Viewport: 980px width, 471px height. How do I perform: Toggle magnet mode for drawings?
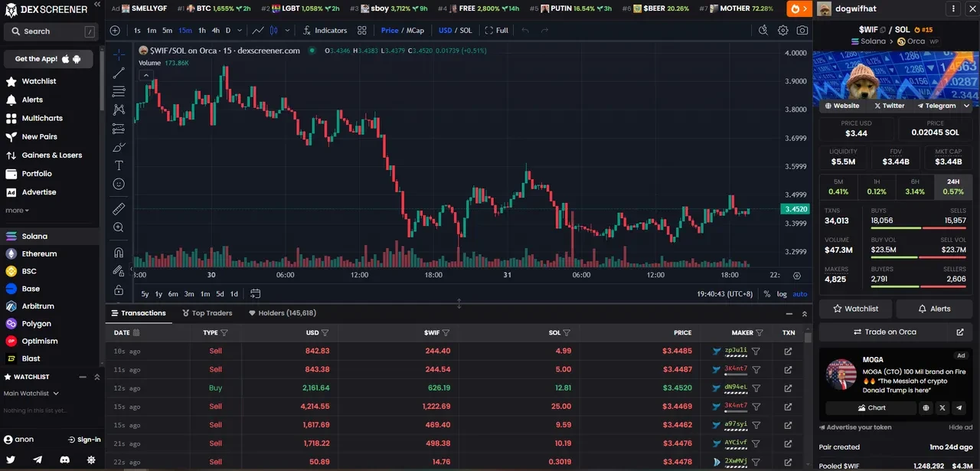tap(119, 252)
